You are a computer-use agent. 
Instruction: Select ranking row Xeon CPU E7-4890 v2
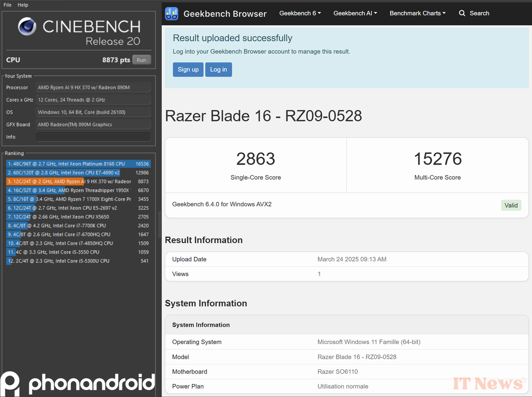pyautogui.click(x=78, y=173)
